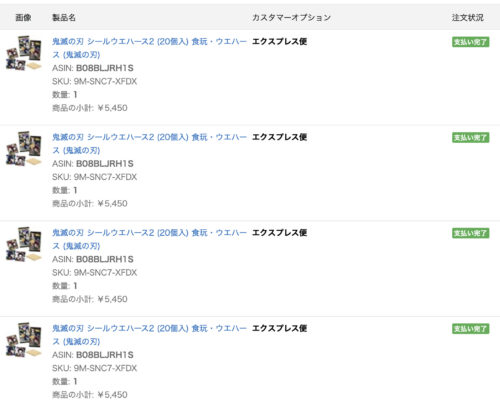Click second row product thumbnail

[24, 149]
